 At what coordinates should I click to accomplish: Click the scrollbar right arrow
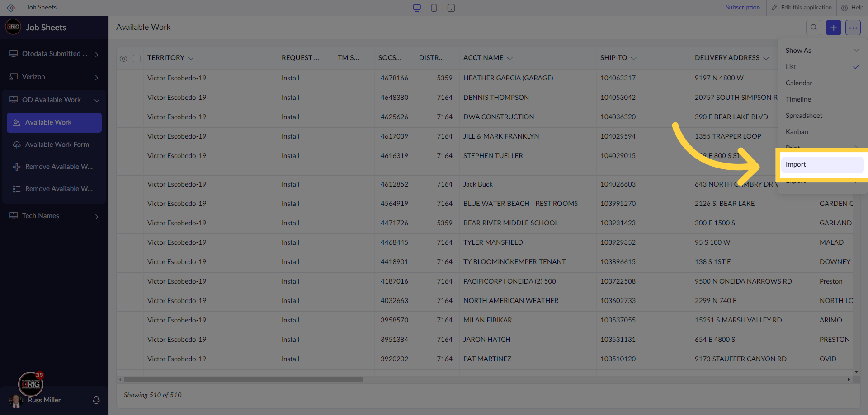(849, 380)
